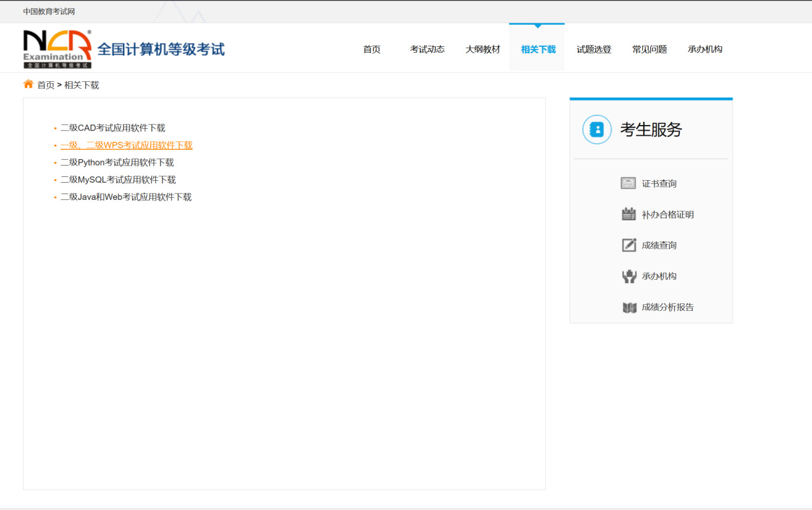812x510 pixels.
Task: Click the blue 考生服务 circle icon
Action: (596, 129)
